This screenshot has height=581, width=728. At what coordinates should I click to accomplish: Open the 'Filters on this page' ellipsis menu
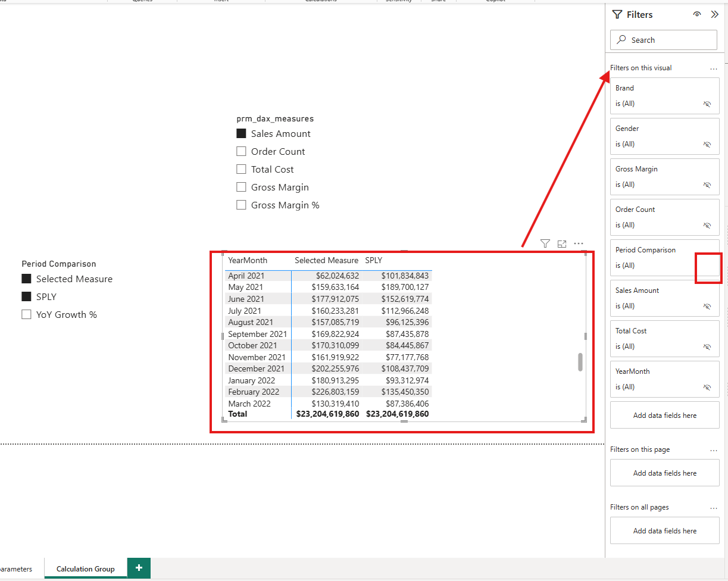(714, 450)
